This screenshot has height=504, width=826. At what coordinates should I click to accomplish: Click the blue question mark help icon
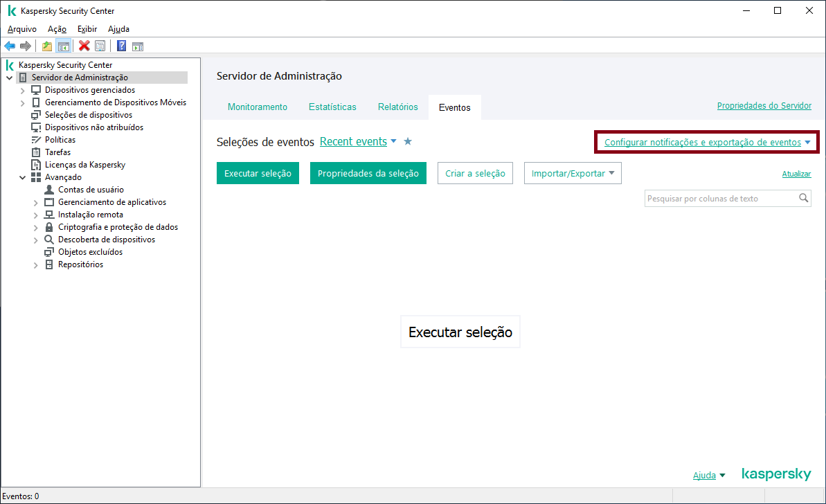coord(121,46)
